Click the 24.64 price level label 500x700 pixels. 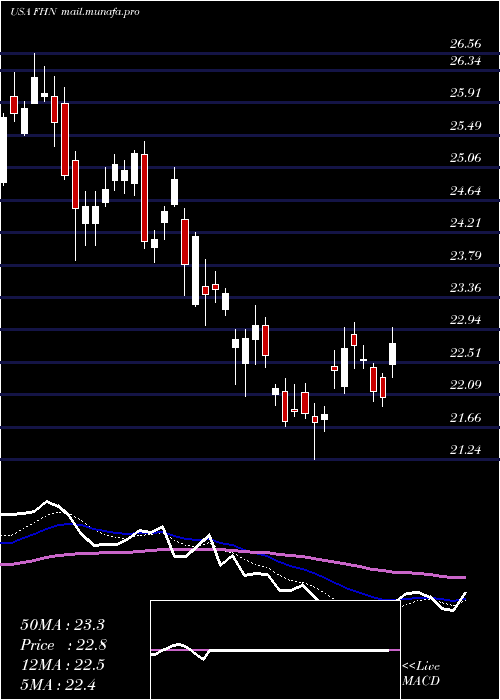tap(466, 191)
